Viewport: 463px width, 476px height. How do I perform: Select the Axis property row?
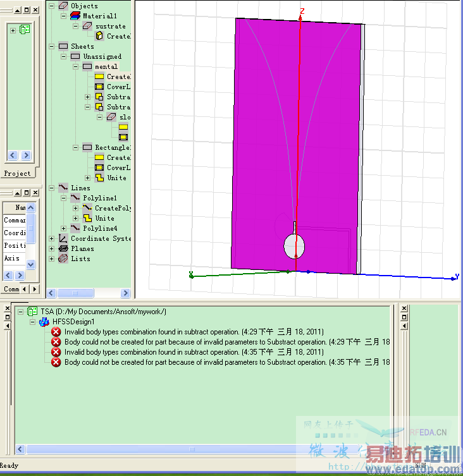click(15, 258)
